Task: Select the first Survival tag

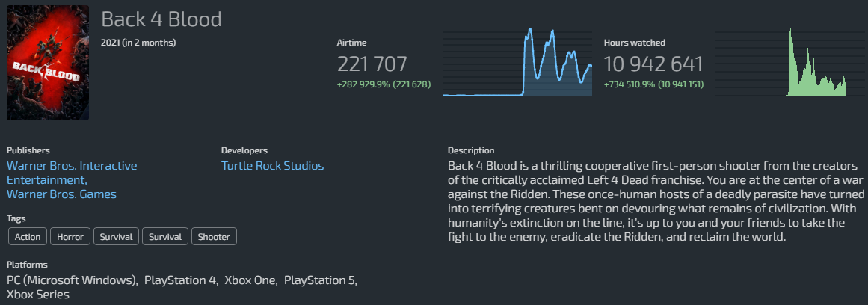Action: [116, 237]
